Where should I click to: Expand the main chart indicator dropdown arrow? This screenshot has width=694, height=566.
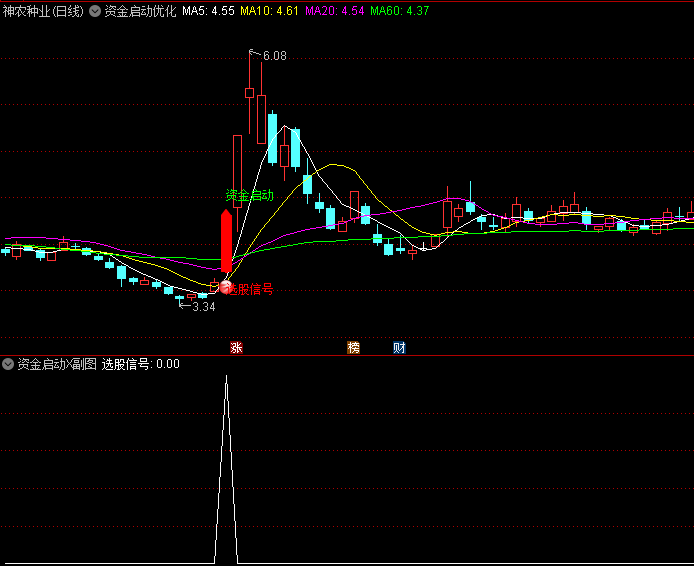(x=95, y=12)
